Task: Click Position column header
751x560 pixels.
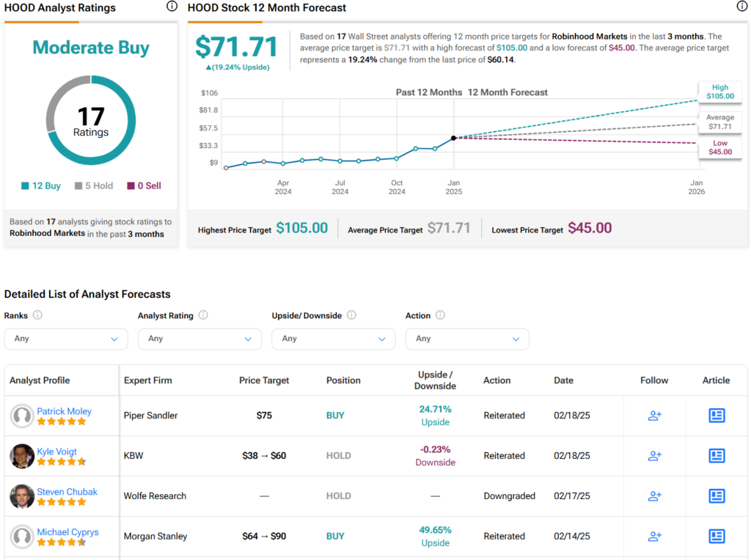Action: [343, 380]
